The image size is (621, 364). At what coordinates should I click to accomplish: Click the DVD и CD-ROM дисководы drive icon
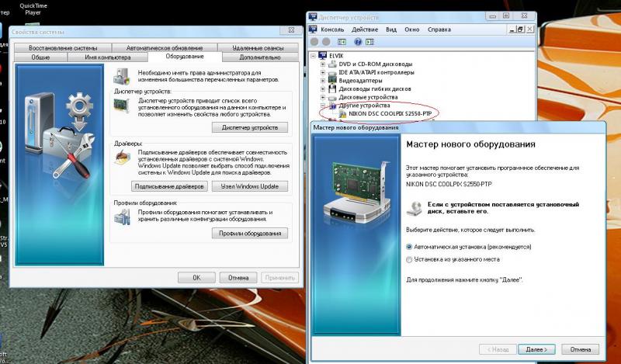333,64
